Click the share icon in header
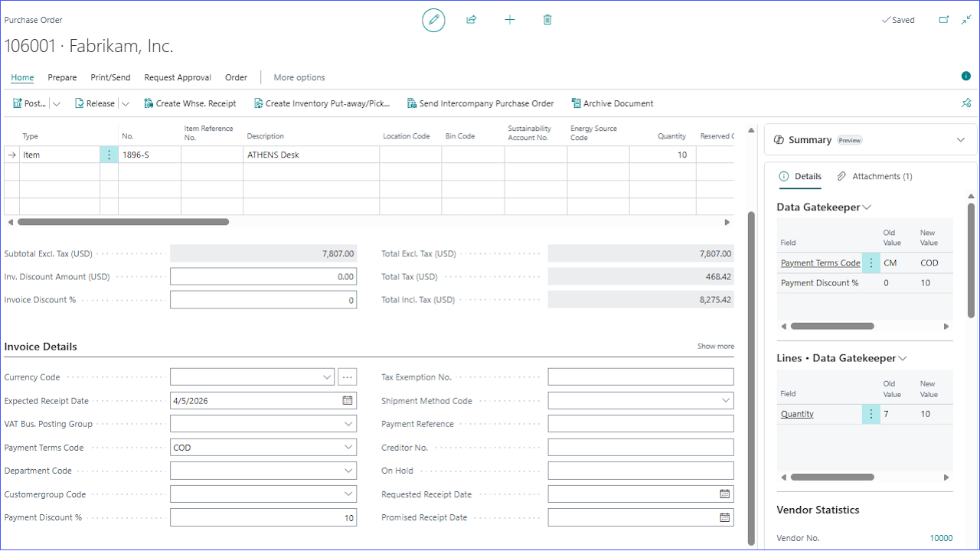Screen dimensions: 980x551 point(472,20)
